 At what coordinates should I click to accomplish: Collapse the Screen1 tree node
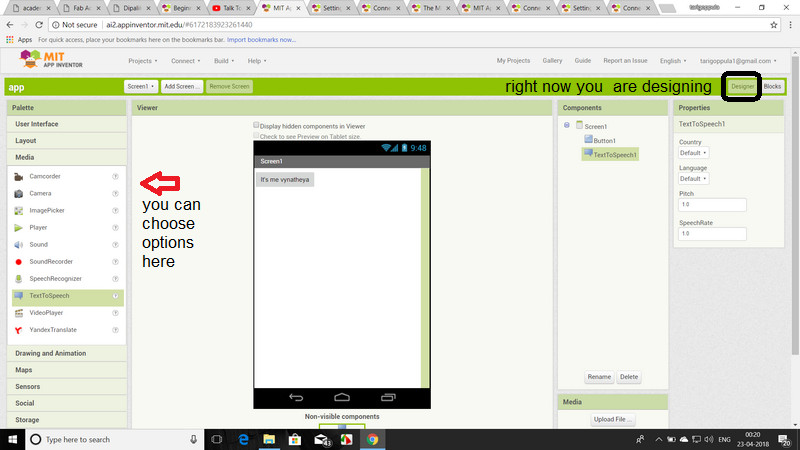[x=567, y=126]
